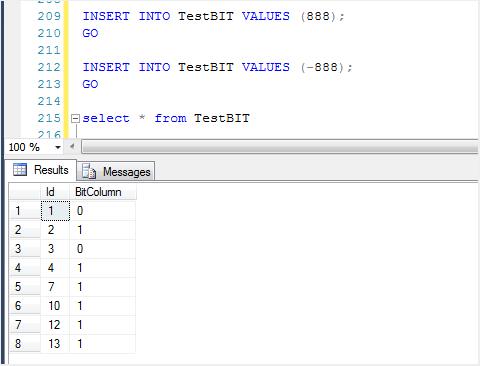The image size is (480, 366).
Task: Switch to the Messages tab
Action: 116,171
